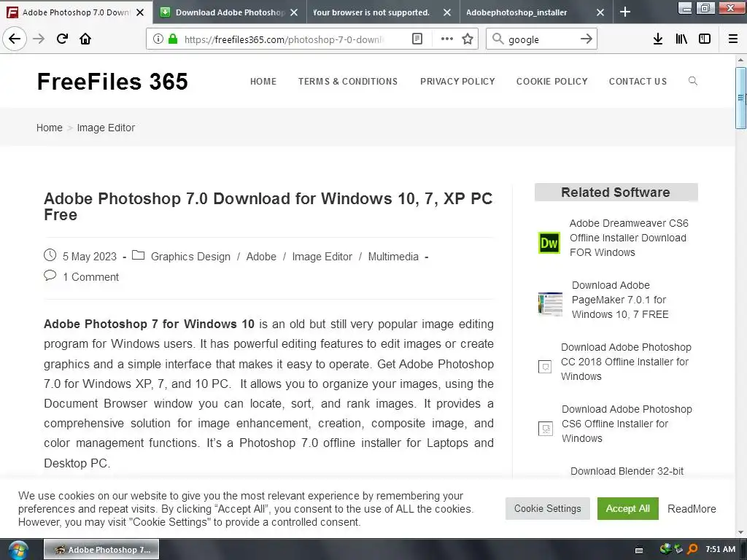Open page actions three-dot menu
The width and height of the screenshot is (747, 560).
447,39
